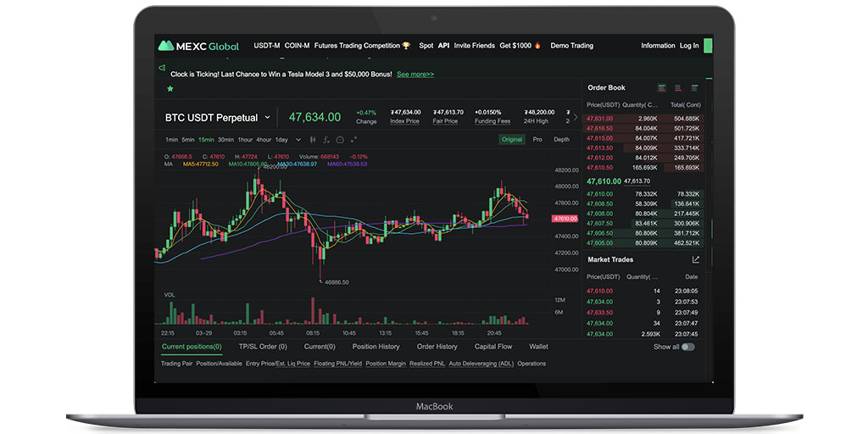
Task: Toggle the Show all switch
Action: click(687, 347)
